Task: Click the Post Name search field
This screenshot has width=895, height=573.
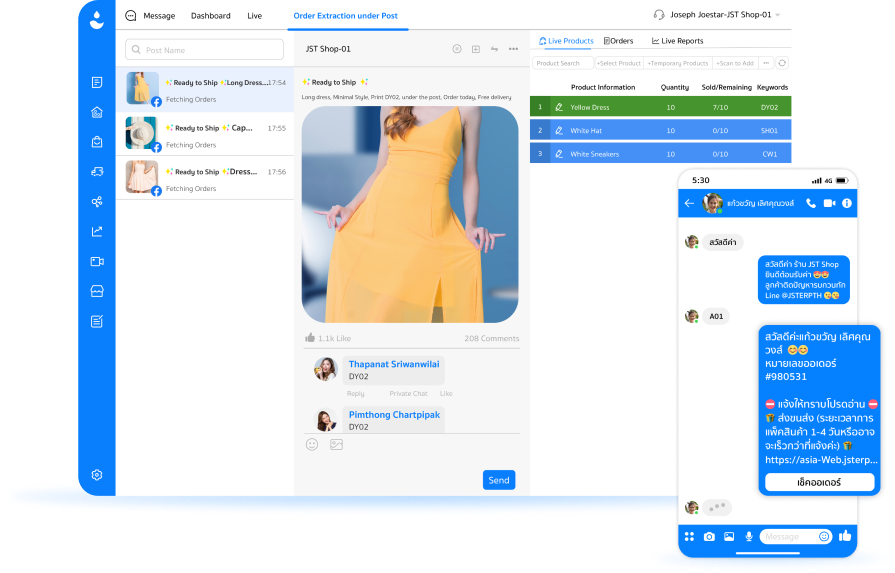Action: pos(204,50)
